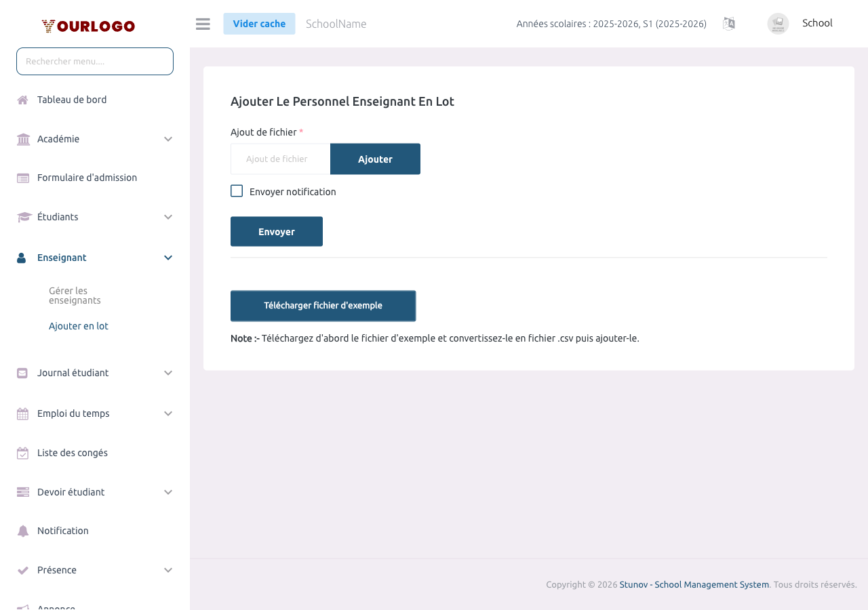Open the Liste des congés menu item
This screenshot has height=610, width=868.
tap(73, 452)
